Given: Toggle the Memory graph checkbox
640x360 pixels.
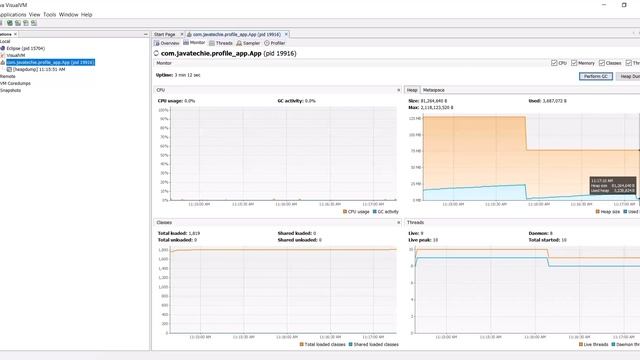Looking at the screenshot, I should (574, 63).
